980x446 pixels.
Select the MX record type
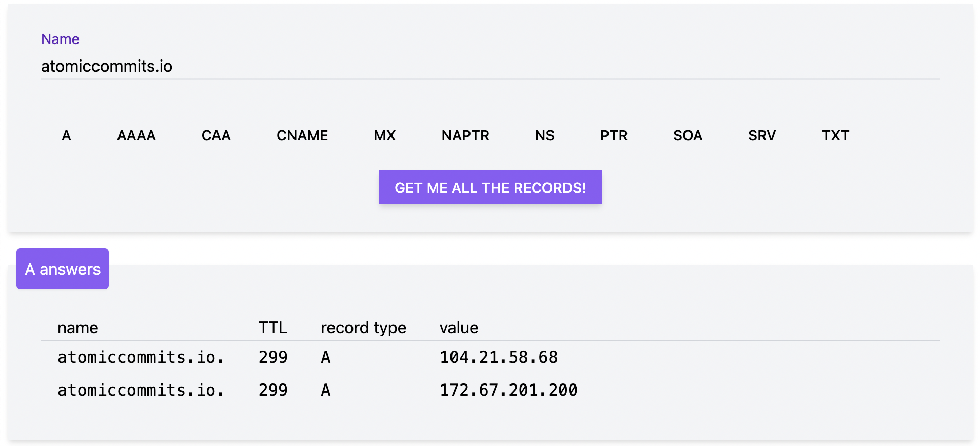click(384, 136)
